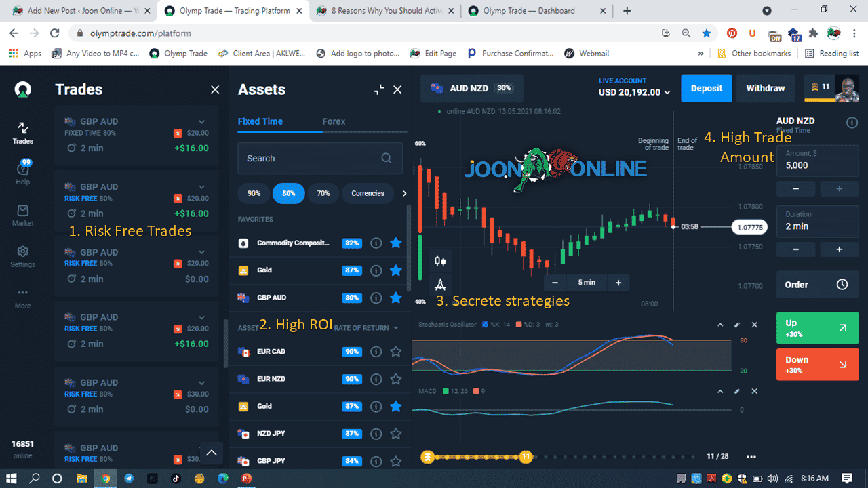
Task: Add EUR NZD to favorites
Action: point(396,379)
